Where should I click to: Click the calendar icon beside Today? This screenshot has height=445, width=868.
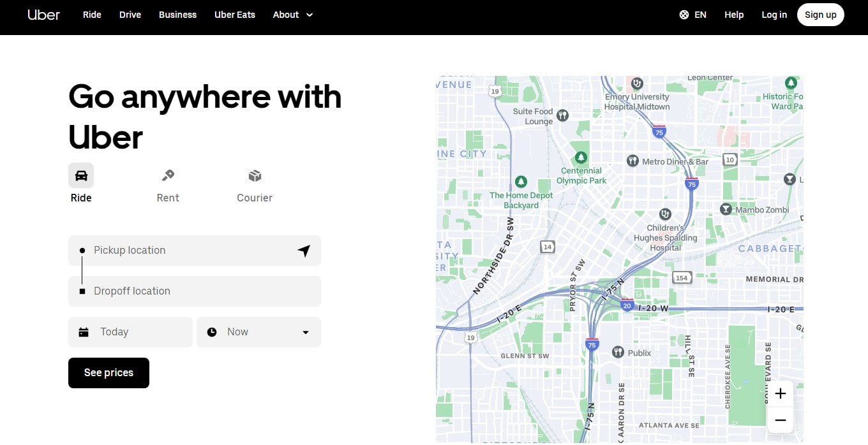coord(84,332)
